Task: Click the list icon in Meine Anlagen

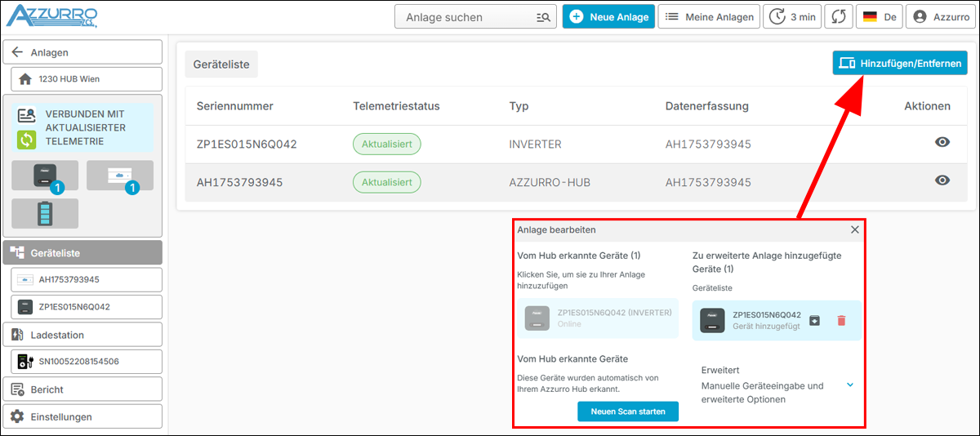Action: tap(671, 17)
